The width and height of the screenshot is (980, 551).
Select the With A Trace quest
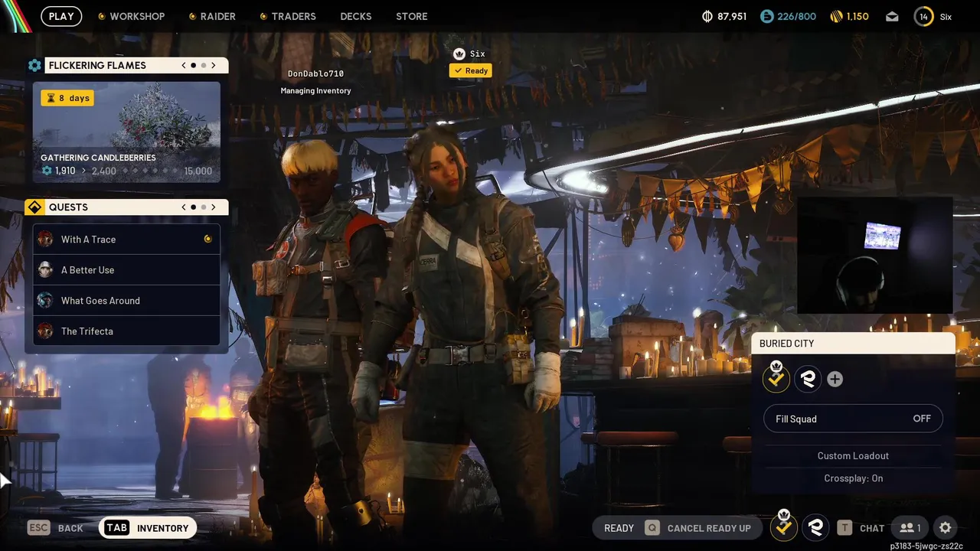[x=126, y=240]
